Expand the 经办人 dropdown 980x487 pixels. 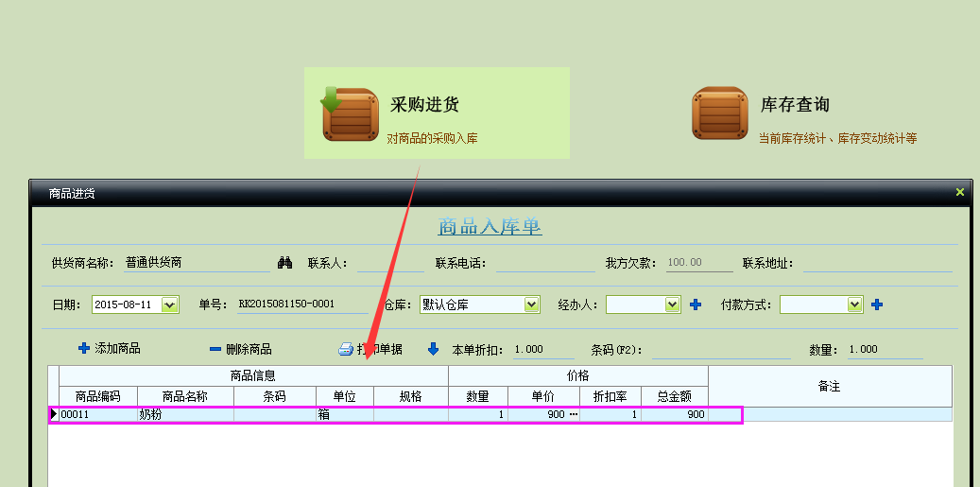tap(673, 304)
